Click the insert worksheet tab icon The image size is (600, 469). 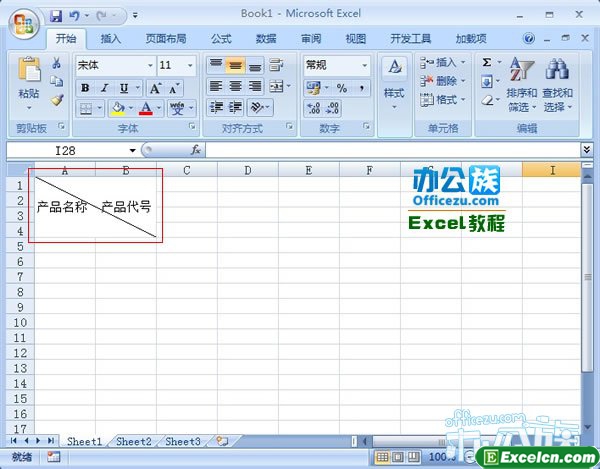(x=222, y=441)
